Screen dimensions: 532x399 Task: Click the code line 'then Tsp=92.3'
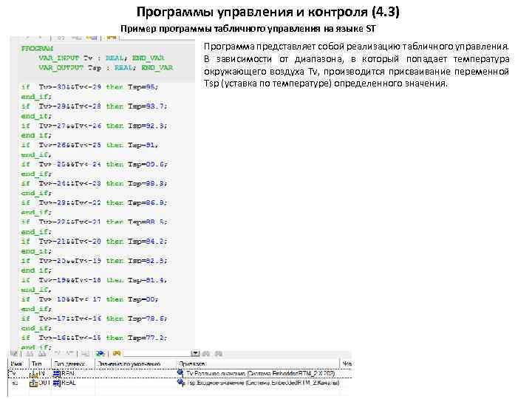(137, 126)
